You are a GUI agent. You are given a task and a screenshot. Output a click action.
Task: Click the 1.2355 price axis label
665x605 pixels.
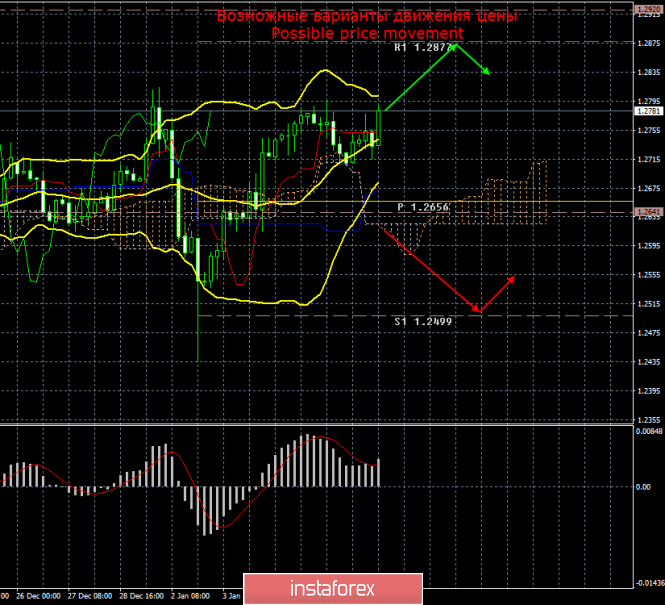[x=649, y=420]
